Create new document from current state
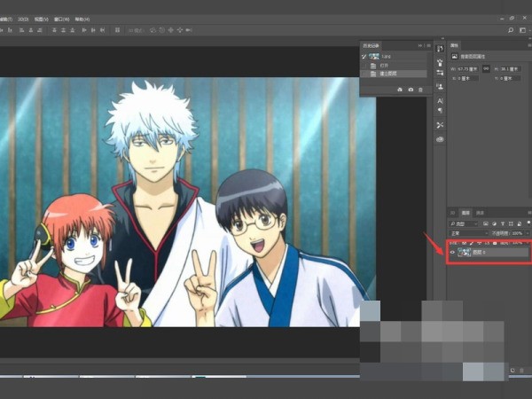Screen dimensions: 532x399 [x=399, y=90]
